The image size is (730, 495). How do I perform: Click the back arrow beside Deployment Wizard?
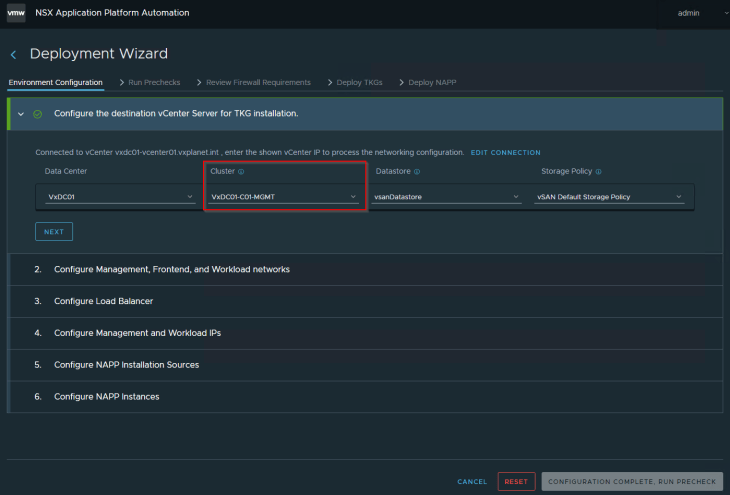coord(13,54)
